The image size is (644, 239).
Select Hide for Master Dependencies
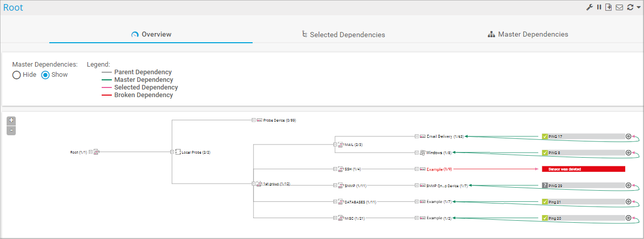17,75
